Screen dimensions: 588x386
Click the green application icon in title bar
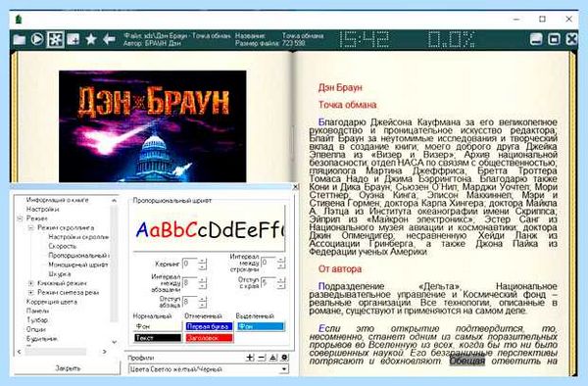point(19,20)
